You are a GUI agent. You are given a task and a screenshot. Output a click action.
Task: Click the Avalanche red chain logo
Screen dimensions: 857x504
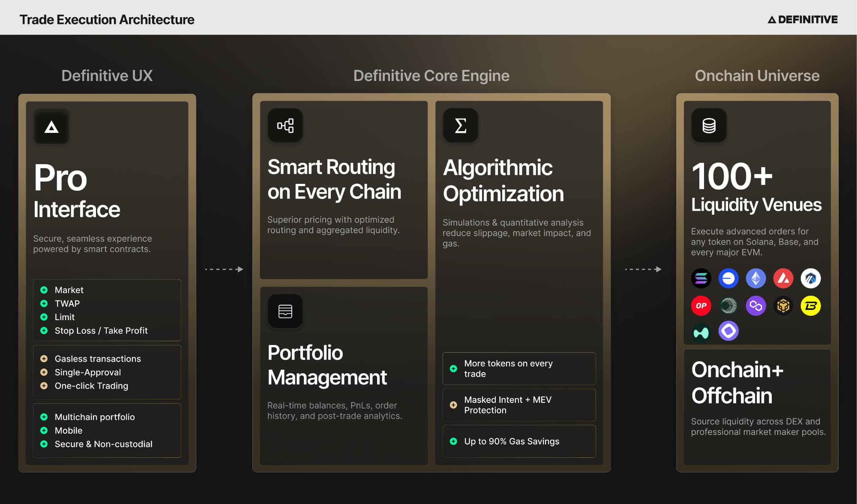pos(783,279)
